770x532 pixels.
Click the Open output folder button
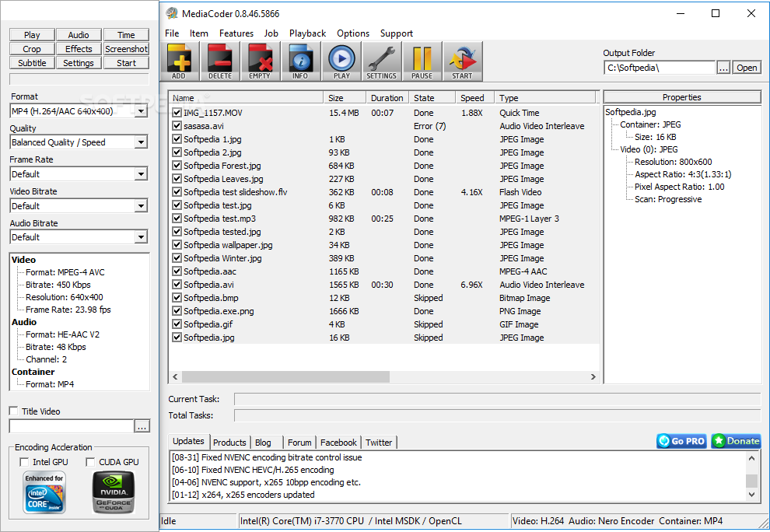(747, 68)
